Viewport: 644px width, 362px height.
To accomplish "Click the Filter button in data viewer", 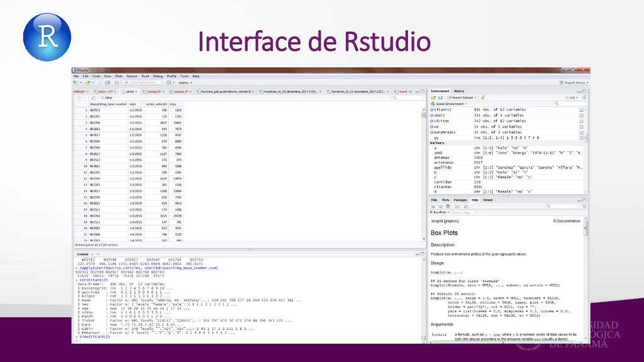I will tap(107, 97).
